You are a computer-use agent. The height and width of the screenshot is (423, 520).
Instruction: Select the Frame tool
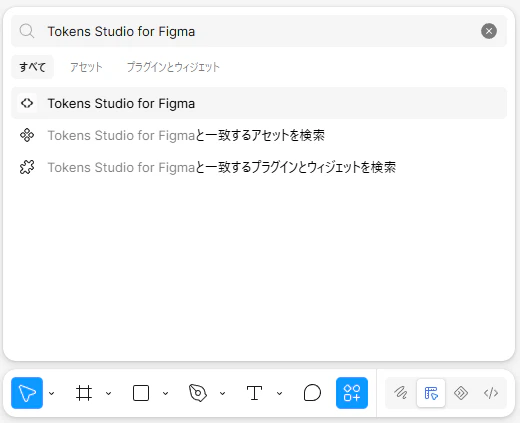coord(84,393)
